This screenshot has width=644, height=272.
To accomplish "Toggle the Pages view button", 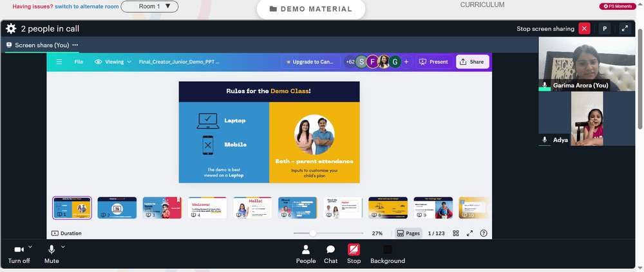I will coord(408,233).
